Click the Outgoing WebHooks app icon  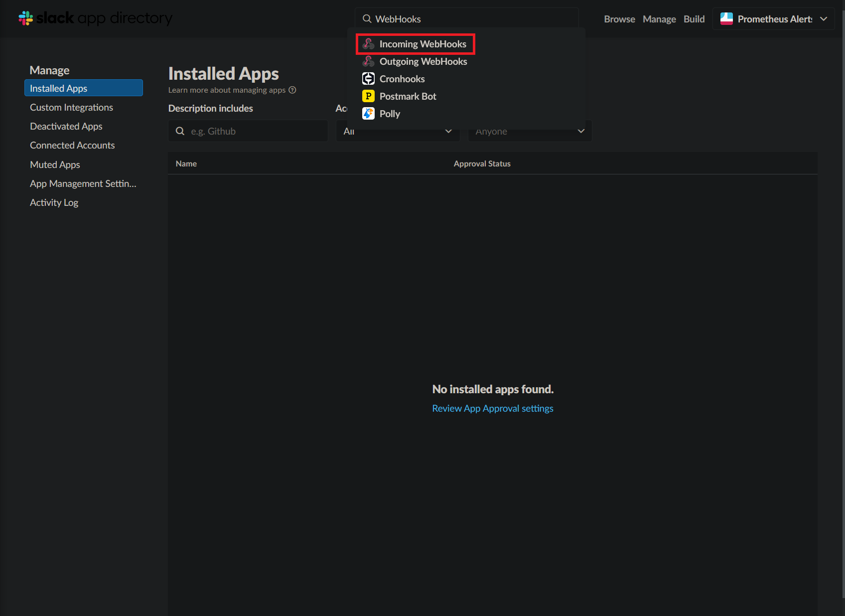(x=368, y=61)
